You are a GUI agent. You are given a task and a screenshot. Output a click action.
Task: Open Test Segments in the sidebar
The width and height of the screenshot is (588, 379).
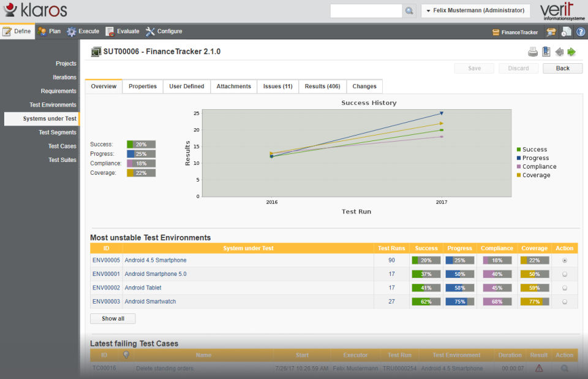58,132
